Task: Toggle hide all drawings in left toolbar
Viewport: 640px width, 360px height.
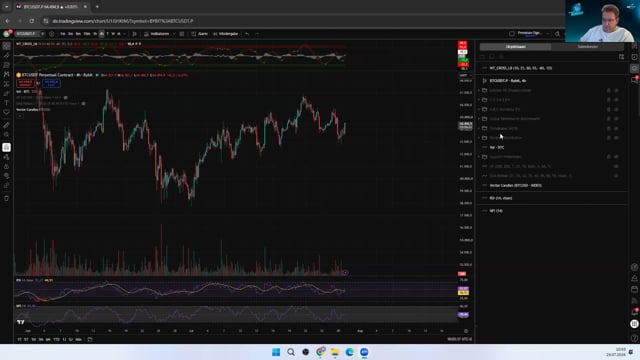Action: (7, 176)
